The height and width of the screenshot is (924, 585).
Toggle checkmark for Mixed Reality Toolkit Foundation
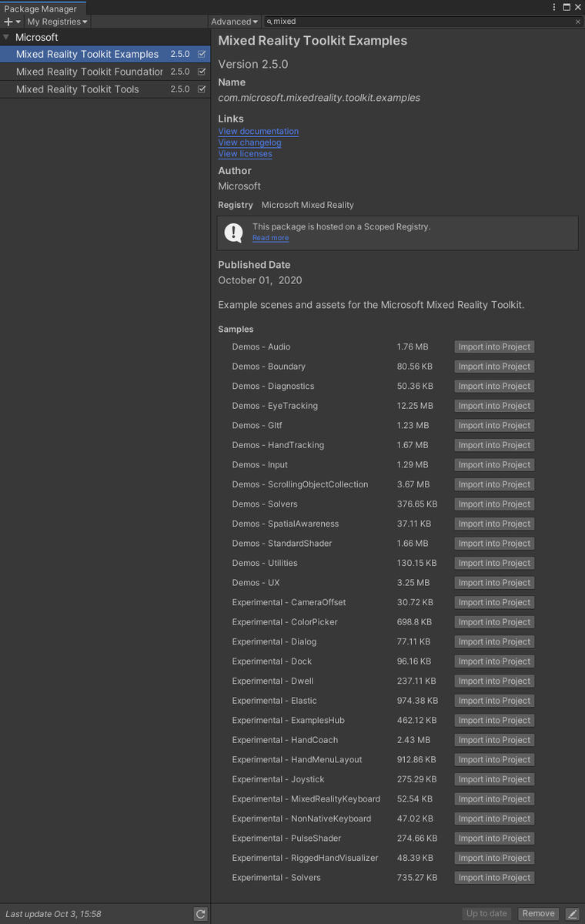(x=202, y=72)
